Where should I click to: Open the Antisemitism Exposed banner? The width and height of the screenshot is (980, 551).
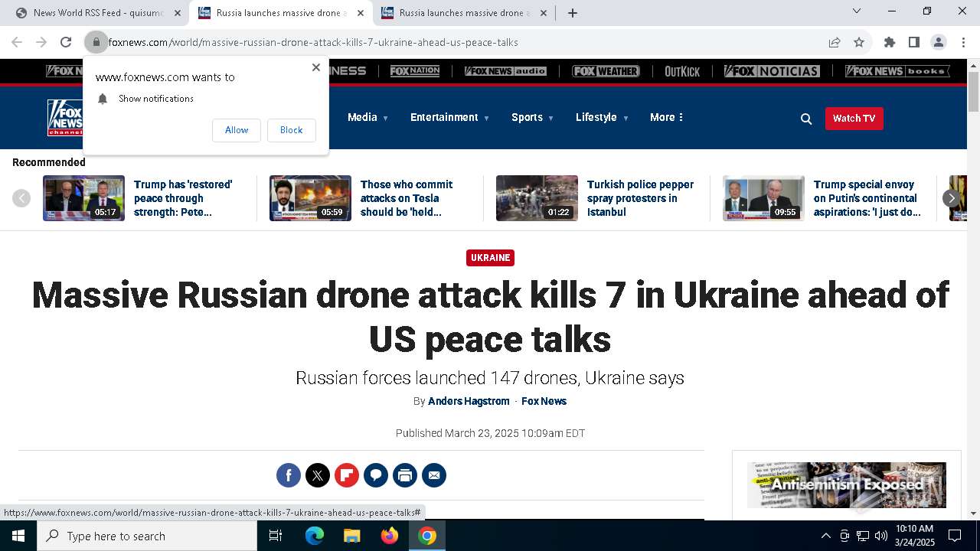point(847,485)
